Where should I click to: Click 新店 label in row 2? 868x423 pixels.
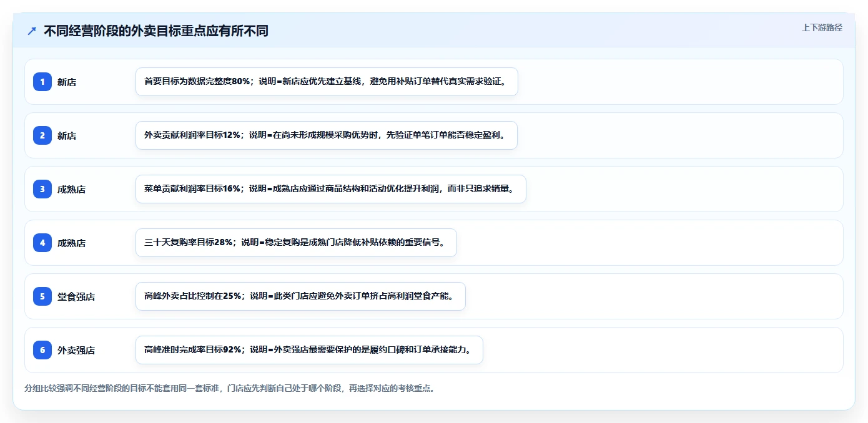coord(67,135)
